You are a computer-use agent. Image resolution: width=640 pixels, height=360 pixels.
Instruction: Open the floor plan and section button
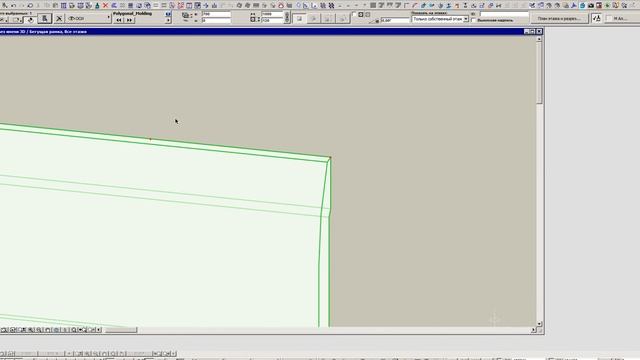click(x=559, y=19)
